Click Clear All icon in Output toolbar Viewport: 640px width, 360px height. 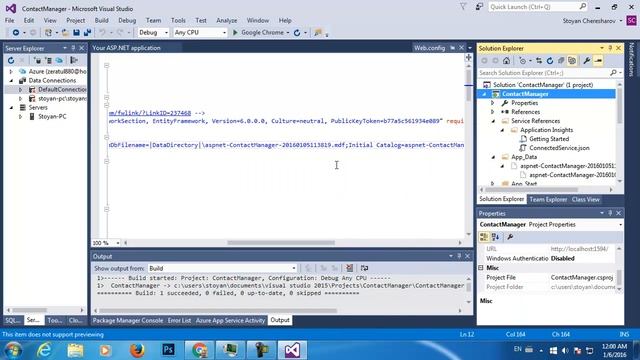pyautogui.click(x=349, y=268)
